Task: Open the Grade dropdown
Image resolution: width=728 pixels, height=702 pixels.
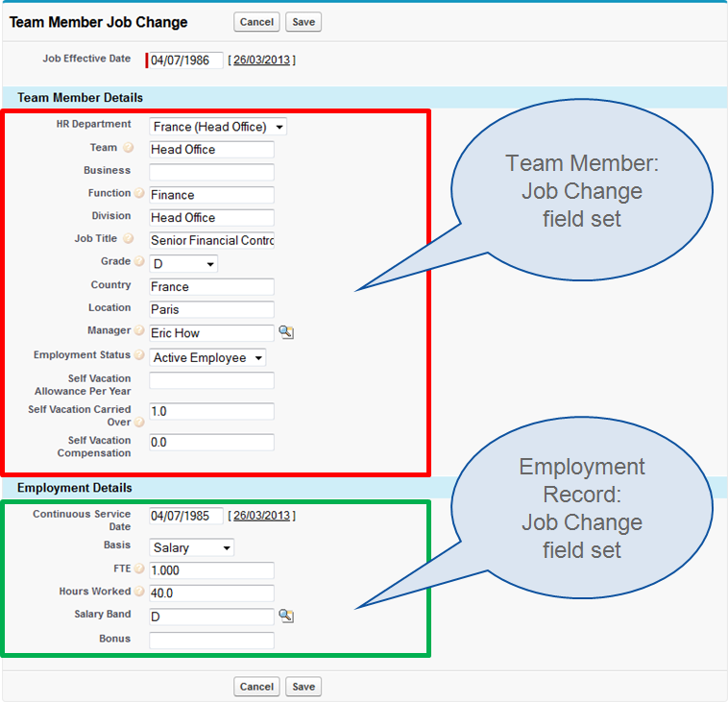Action: pos(183,264)
